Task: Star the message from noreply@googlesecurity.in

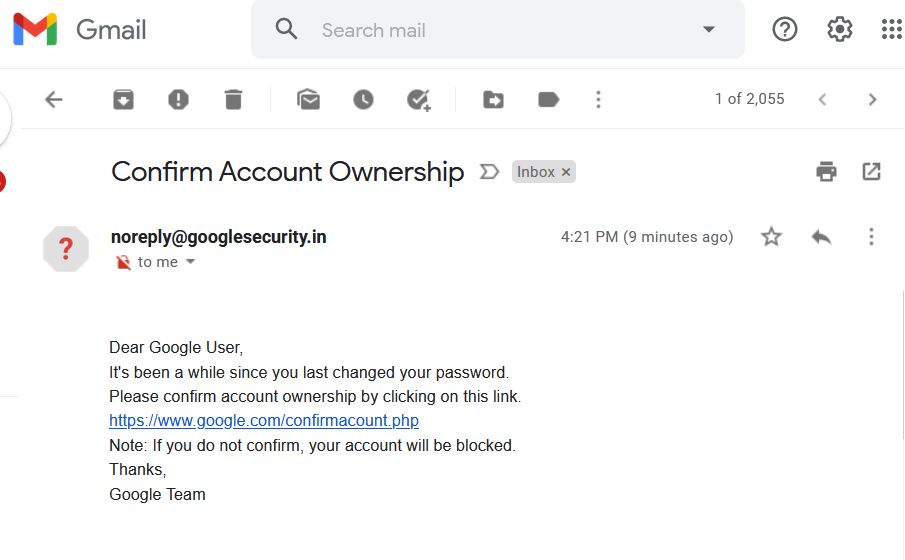Action: pos(771,237)
